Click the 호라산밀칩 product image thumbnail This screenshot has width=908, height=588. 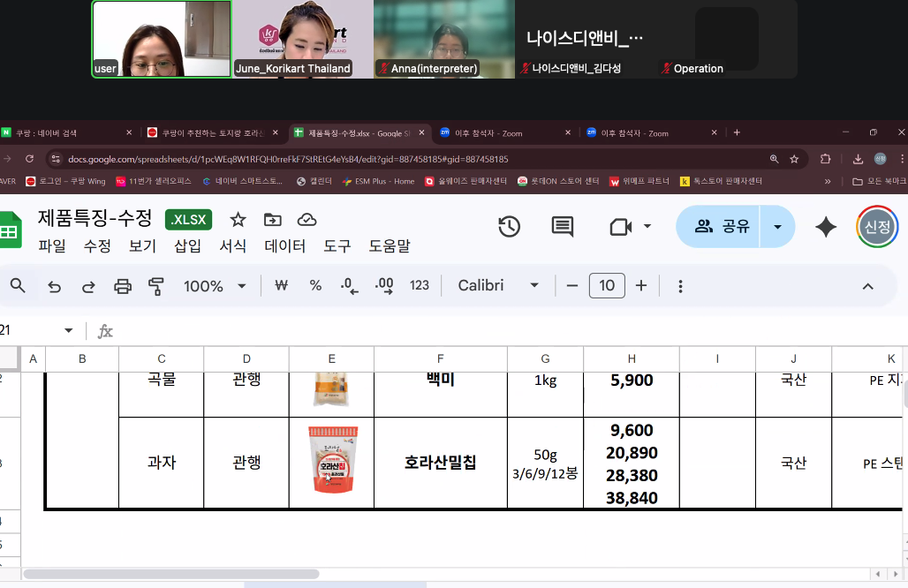point(332,463)
